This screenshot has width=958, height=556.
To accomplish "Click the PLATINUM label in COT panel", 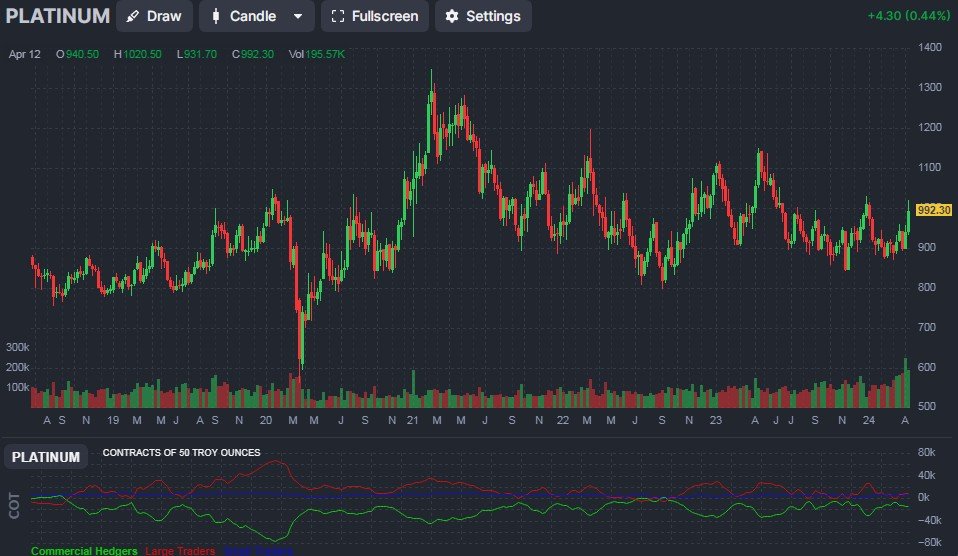I will click(x=45, y=458).
